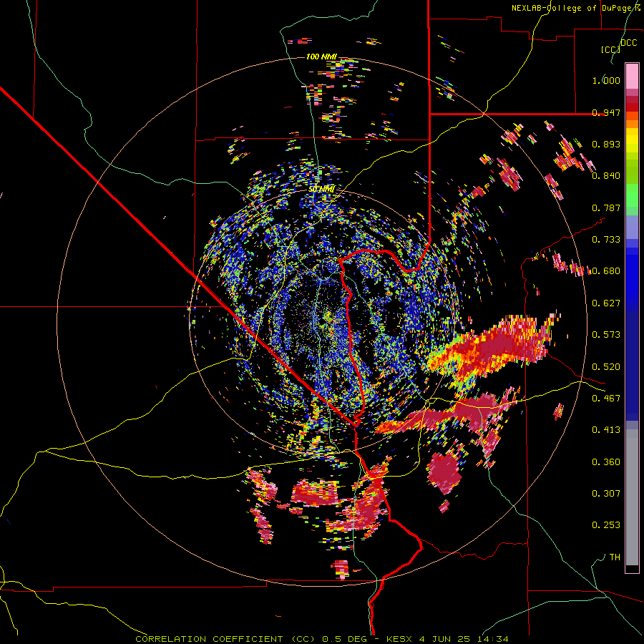Click the 50 NMI range ring label
Viewport: 644px width, 644px height.
click(321, 189)
